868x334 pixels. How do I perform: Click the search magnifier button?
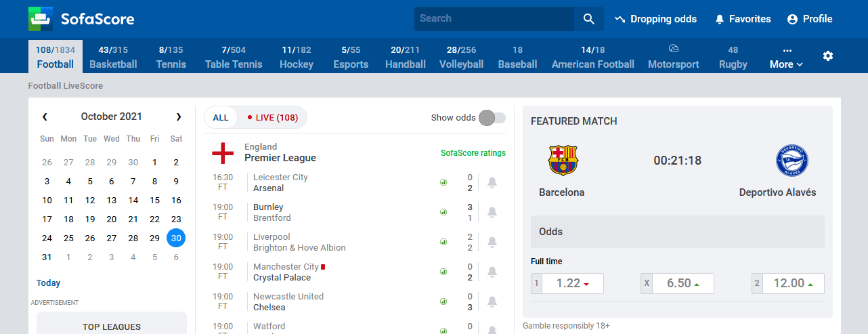[588, 19]
